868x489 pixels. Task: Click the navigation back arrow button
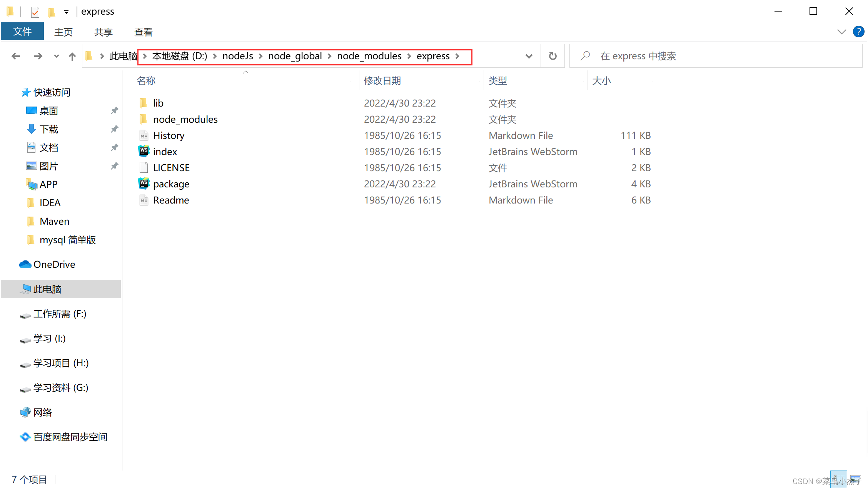16,55
